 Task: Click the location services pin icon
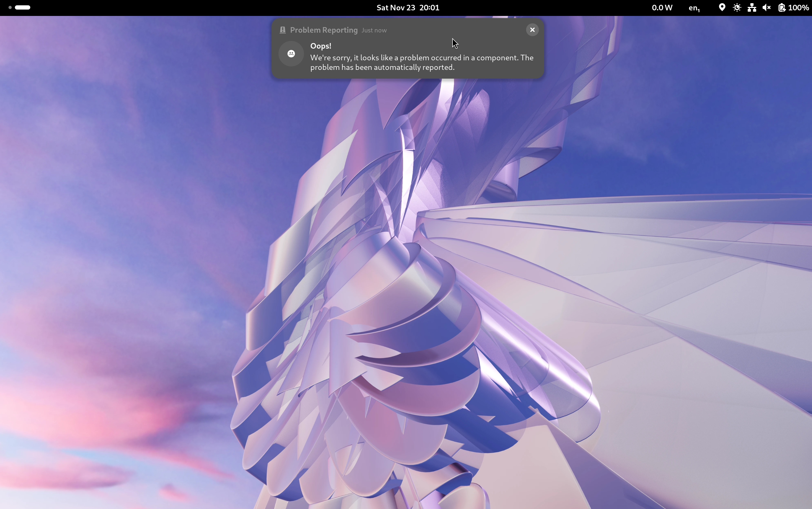pyautogui.click(x=722, y=7)
